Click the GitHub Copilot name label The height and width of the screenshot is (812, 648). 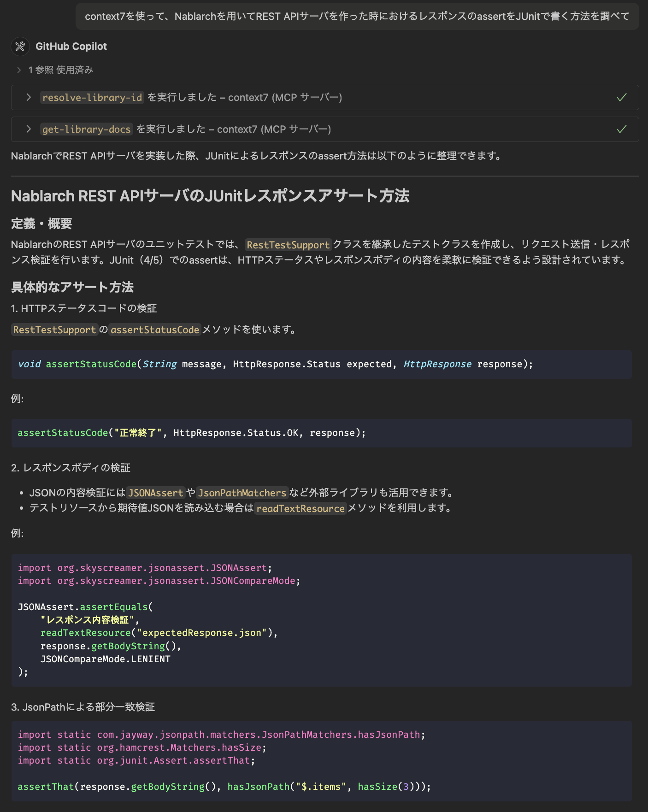coord(71,47)
